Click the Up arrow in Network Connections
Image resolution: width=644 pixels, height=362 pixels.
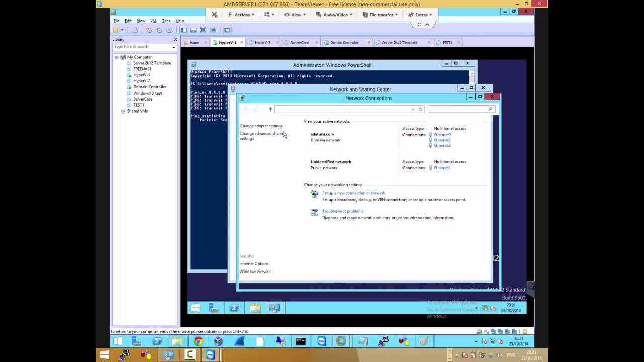pyautogui.click(x=270, y=109)
